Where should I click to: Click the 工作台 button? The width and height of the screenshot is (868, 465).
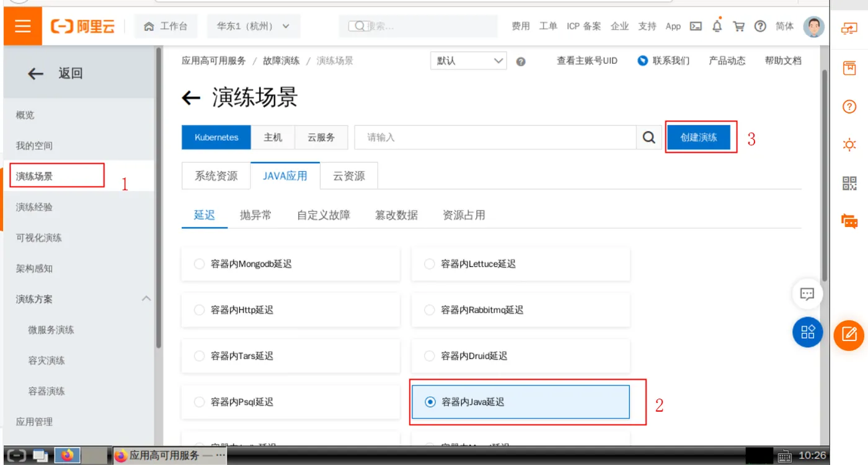coord(166,26)
